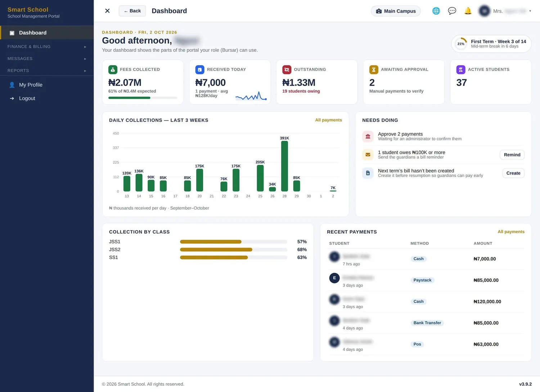Click the Approve 2 payments item
Image resolution: width=540 pixels, height=392 pixels.
click(x=443, y=136)
